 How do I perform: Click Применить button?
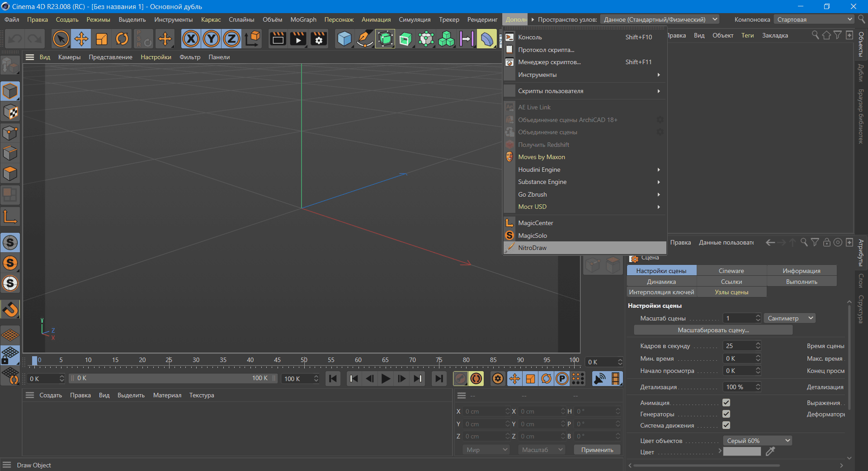[x=597, y=450]
